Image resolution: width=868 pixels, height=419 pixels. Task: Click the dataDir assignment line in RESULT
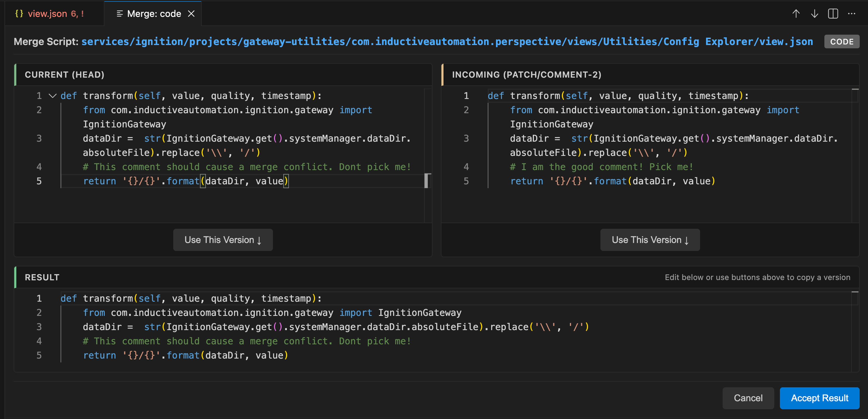336,327
